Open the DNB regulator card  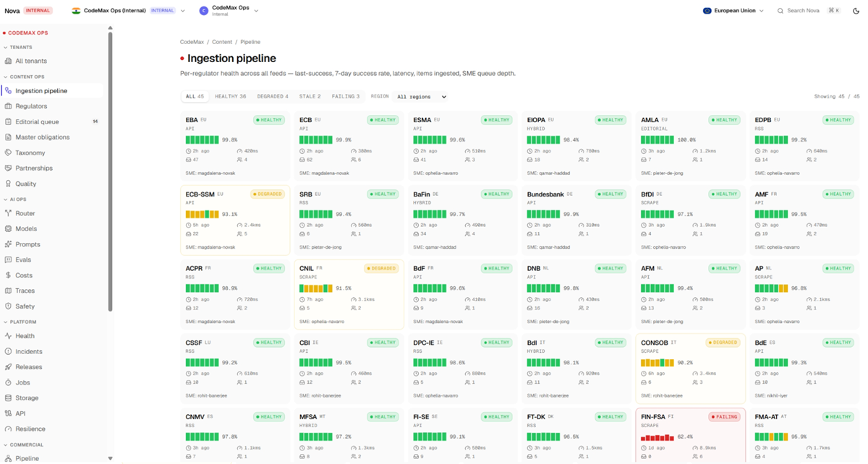click(576, 295)
